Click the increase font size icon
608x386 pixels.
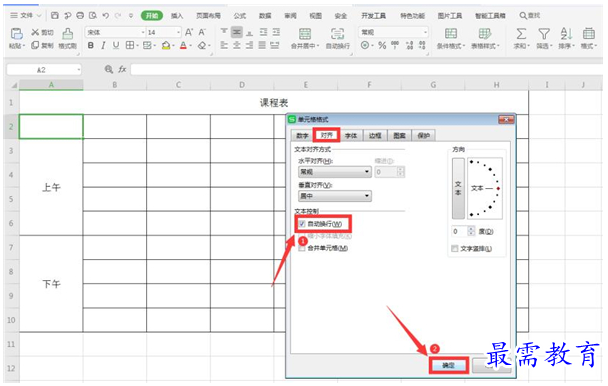(189, 32)
